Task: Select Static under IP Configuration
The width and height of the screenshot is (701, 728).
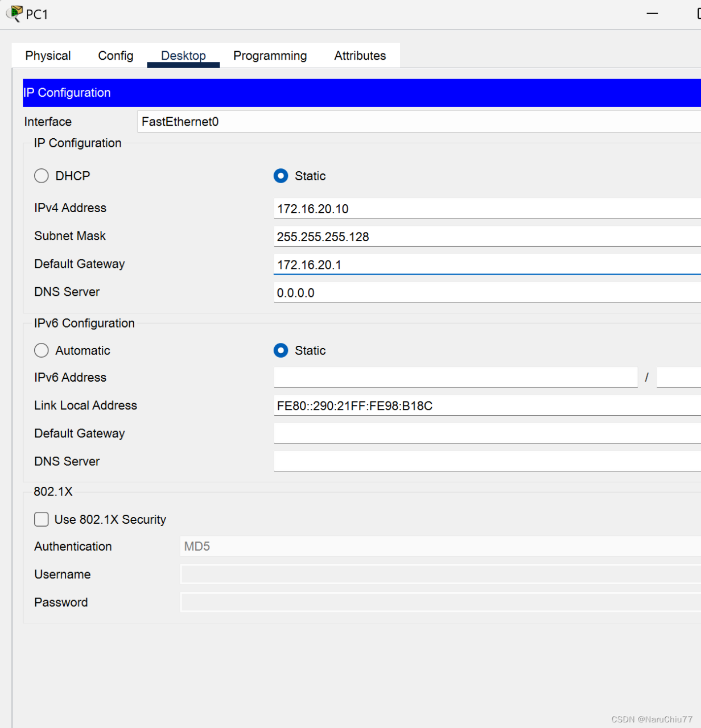Action: coord(281,176)
